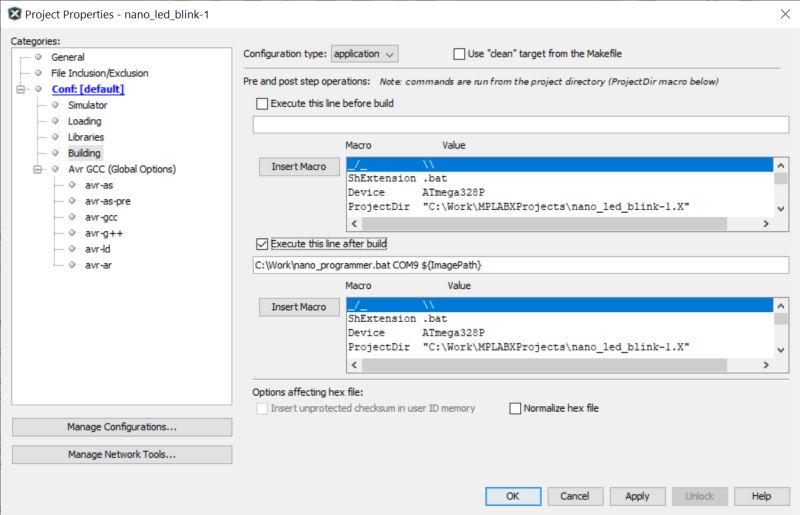Click left arrow of upper macro horizontal scrollbar
800x515 pixels.
click(x=355, y=224)
